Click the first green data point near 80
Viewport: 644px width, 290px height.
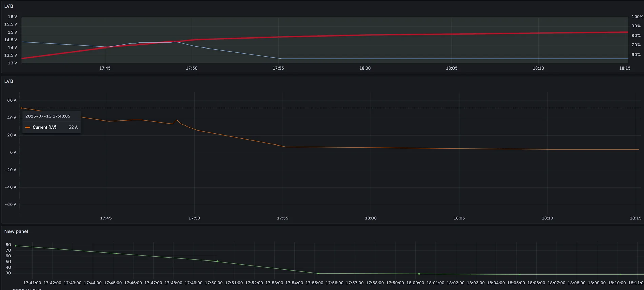point(16,246)
